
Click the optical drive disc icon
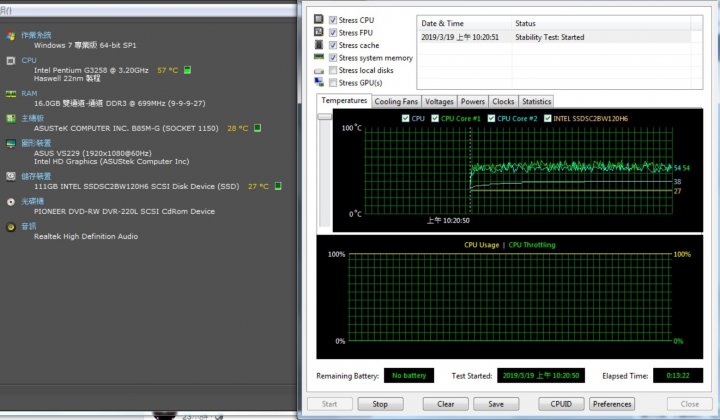point(11,202)
